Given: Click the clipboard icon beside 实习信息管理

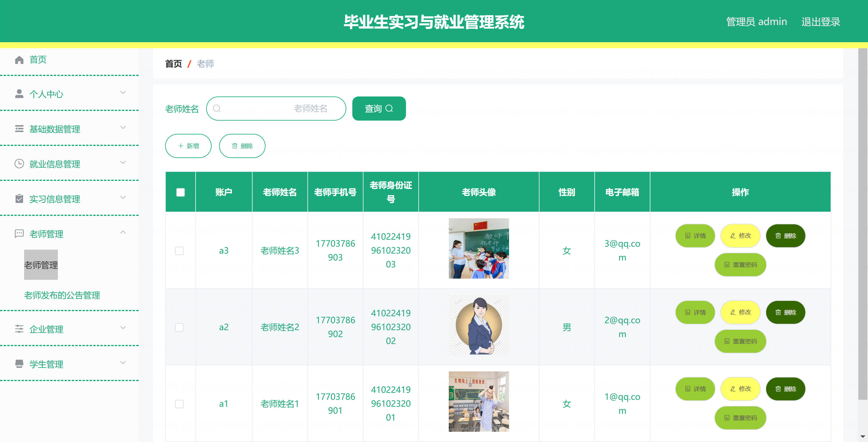Looking at the screenshot, I should pos(19,199).
